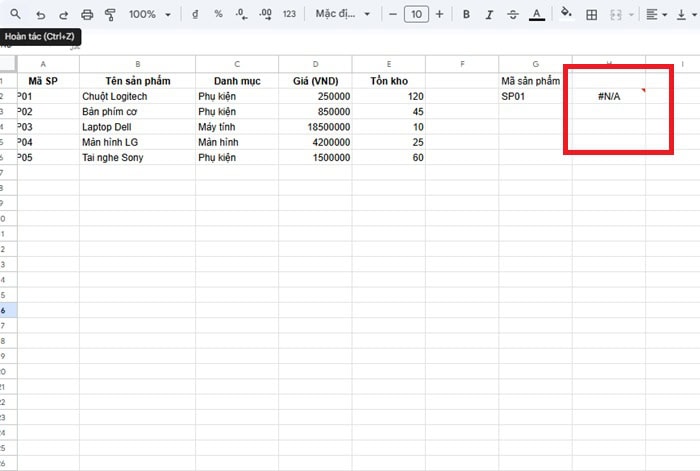This screenshot has width=700, height=471.
Task: Increase decimal places icon
Action: coord(265,14)
